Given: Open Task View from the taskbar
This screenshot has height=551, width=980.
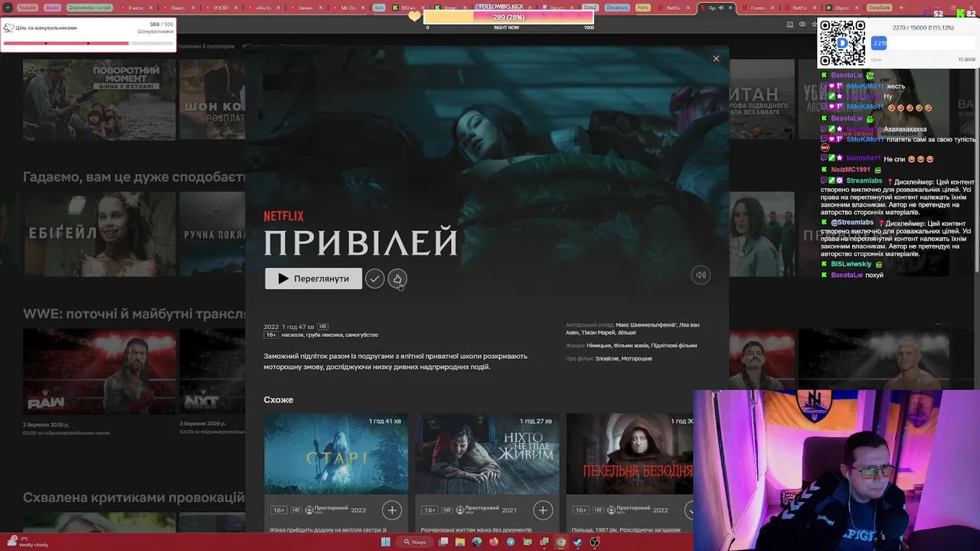Looking at the screenshot, I should [443, 542].
